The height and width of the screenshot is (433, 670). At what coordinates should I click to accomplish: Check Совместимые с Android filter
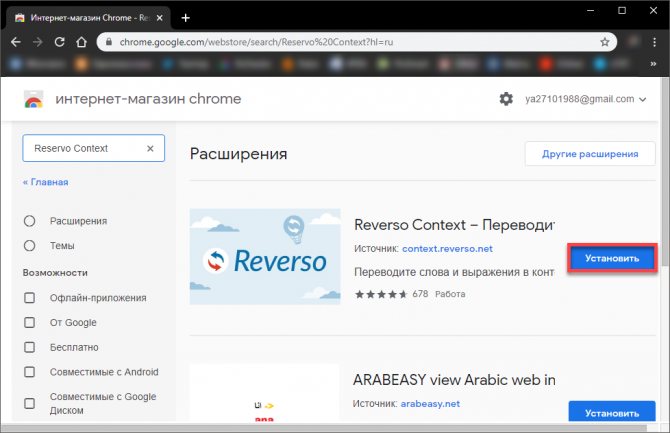tap(29, 372)
